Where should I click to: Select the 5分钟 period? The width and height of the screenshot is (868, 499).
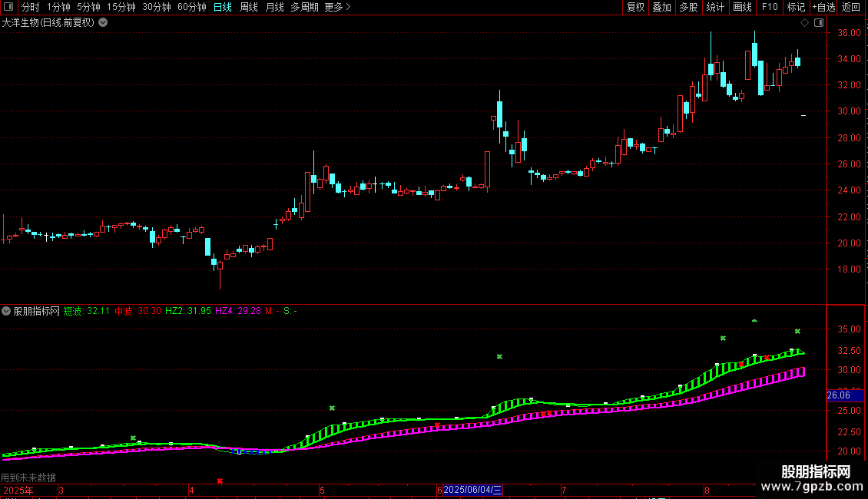[88, 7]
